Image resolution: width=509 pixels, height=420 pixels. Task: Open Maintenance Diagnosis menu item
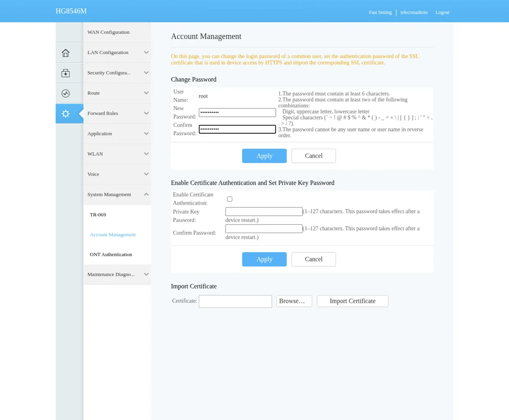117,274
